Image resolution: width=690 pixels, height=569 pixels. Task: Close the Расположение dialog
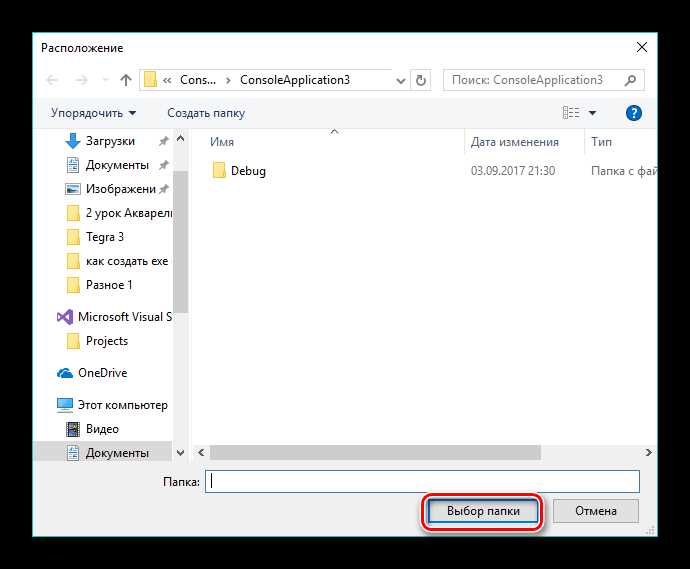tap(642, 48)
